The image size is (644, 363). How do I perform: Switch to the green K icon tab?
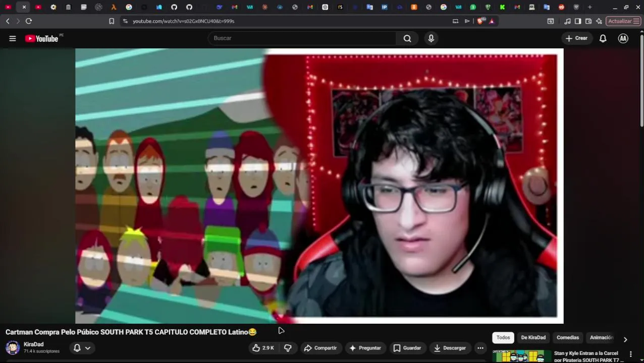pos(503,7)
